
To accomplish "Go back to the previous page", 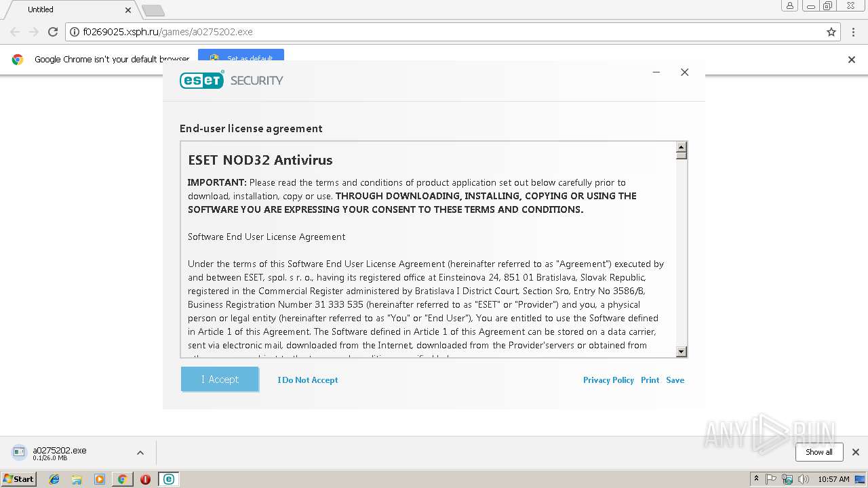I will click(15, 32).
